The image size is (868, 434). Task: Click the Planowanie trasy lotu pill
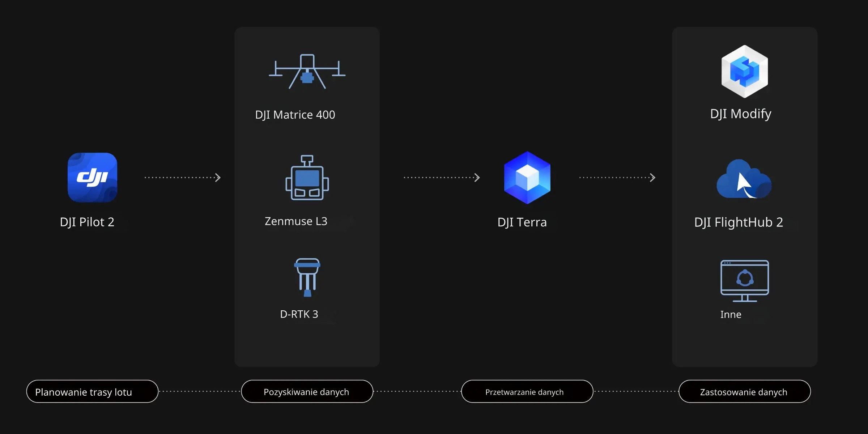[92, 392]
